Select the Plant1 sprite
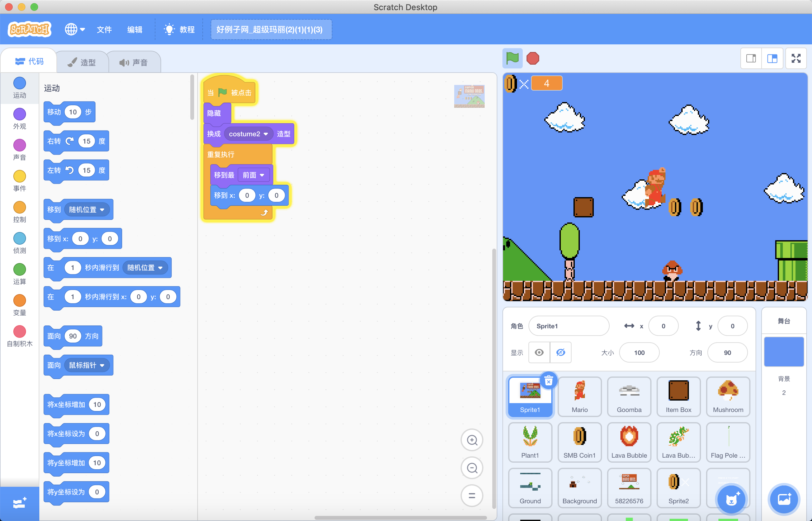812x521 pixels. point(530,442)
